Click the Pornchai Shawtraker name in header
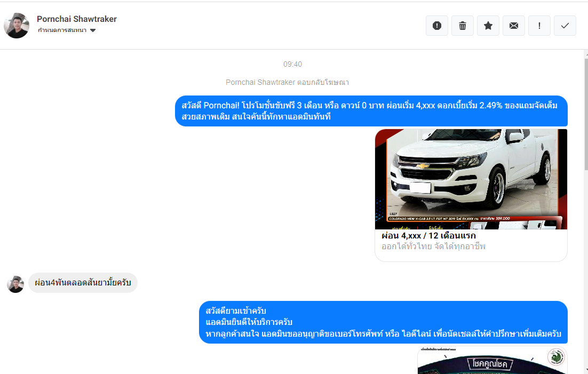 [76, 19]
